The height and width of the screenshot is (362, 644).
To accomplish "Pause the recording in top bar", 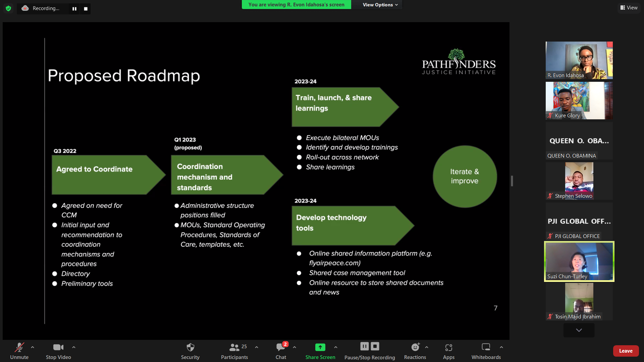I will [74, 9].
